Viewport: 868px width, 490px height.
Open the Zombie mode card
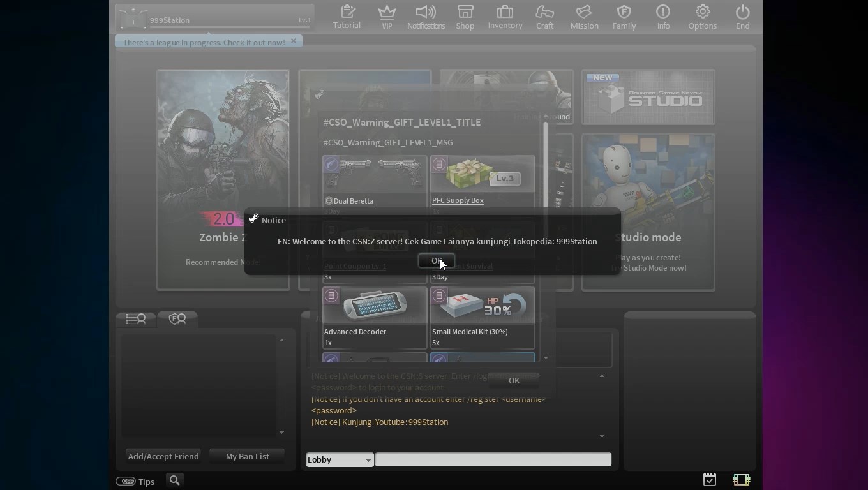[x=223, y=180]
